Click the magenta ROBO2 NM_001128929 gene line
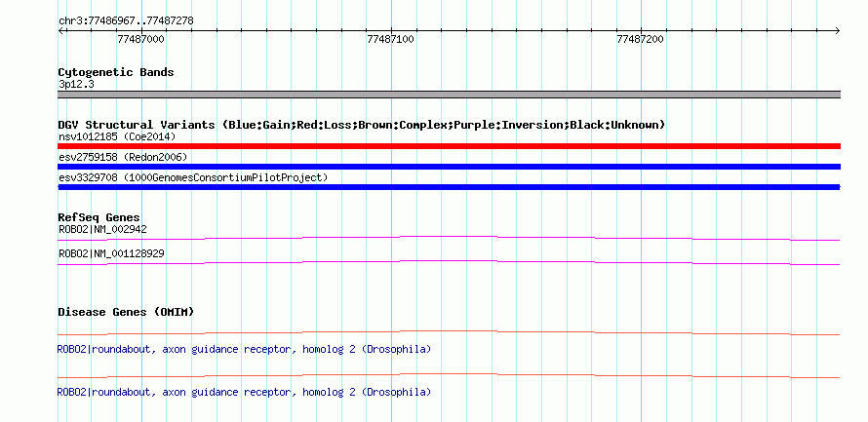Image resolution: width=868 pixels, height=422 pixels. [x=449, y=263]
